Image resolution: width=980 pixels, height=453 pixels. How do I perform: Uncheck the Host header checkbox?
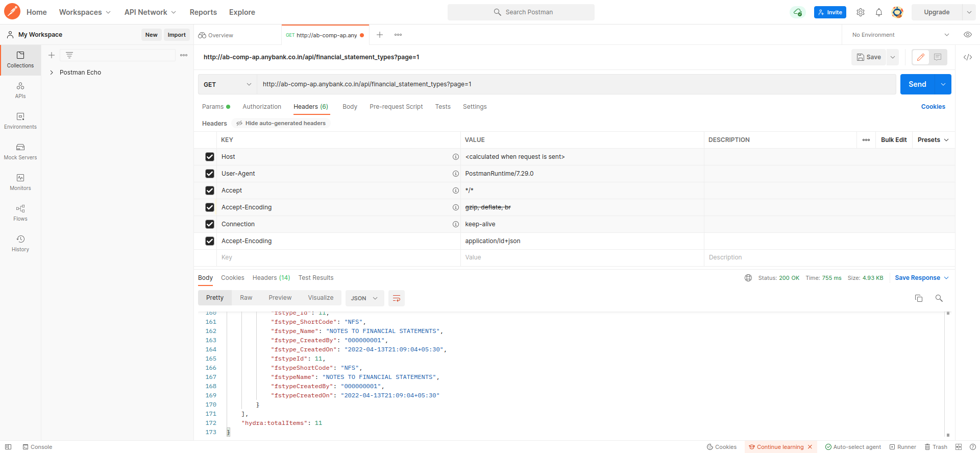click(210, 157)
